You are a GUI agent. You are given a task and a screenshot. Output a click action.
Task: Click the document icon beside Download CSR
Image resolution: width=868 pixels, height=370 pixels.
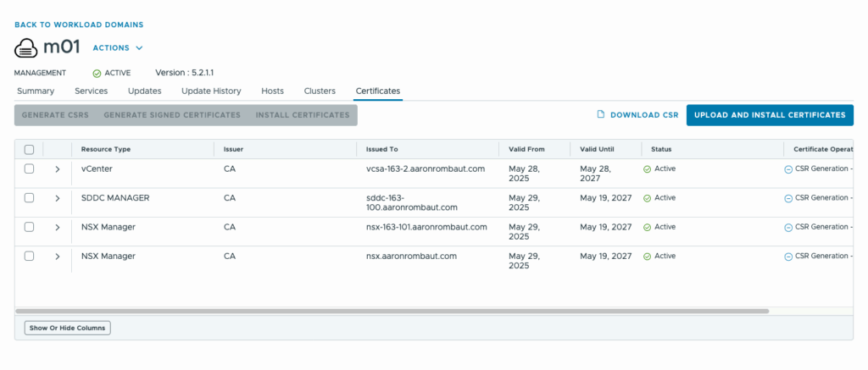(x=601, y=115)
